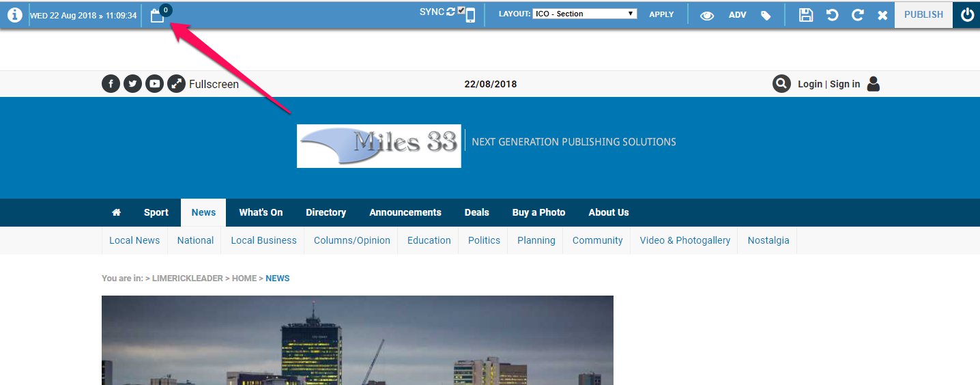Select the Politics sub-navigation tab
This screenshot has height=385, width=980.
coord(484,240)
